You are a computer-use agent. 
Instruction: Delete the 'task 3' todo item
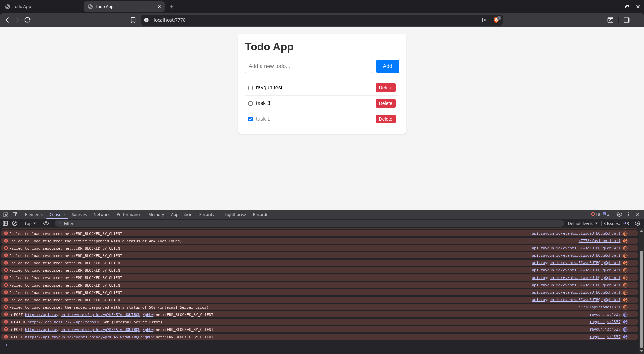[385, 103]
